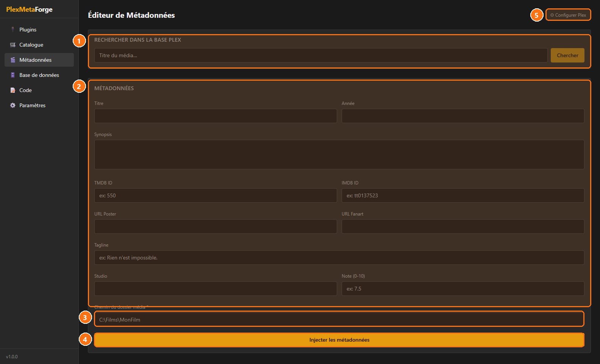Click the Paramètres gear icon
This screenshot has height=364, width=600.
pyautogui.click(x=12, y=105)
